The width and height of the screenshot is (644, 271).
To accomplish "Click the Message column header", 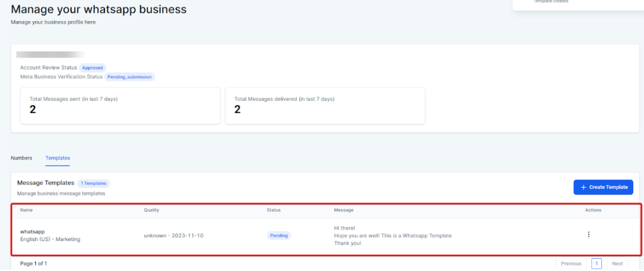I will 343,210.
